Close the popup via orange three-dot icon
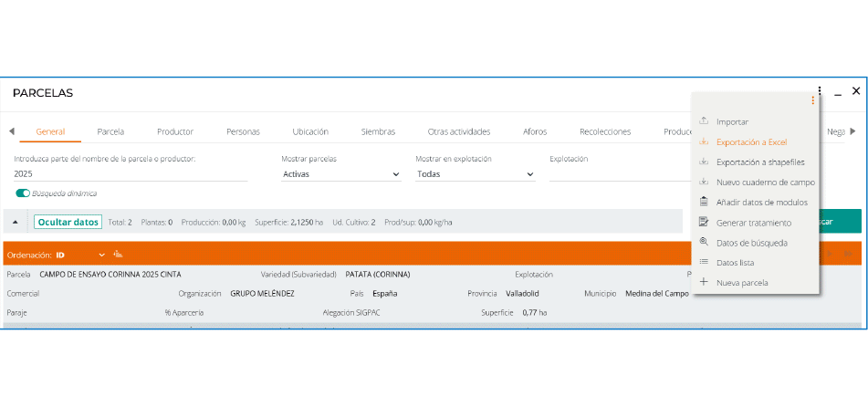 tap(812, 100)
